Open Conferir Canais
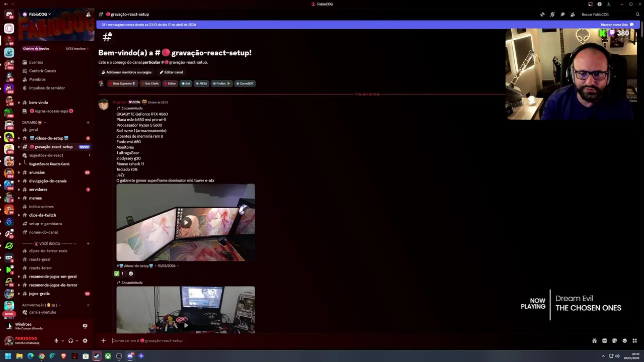The image size is (644, 362). point(42,71)
